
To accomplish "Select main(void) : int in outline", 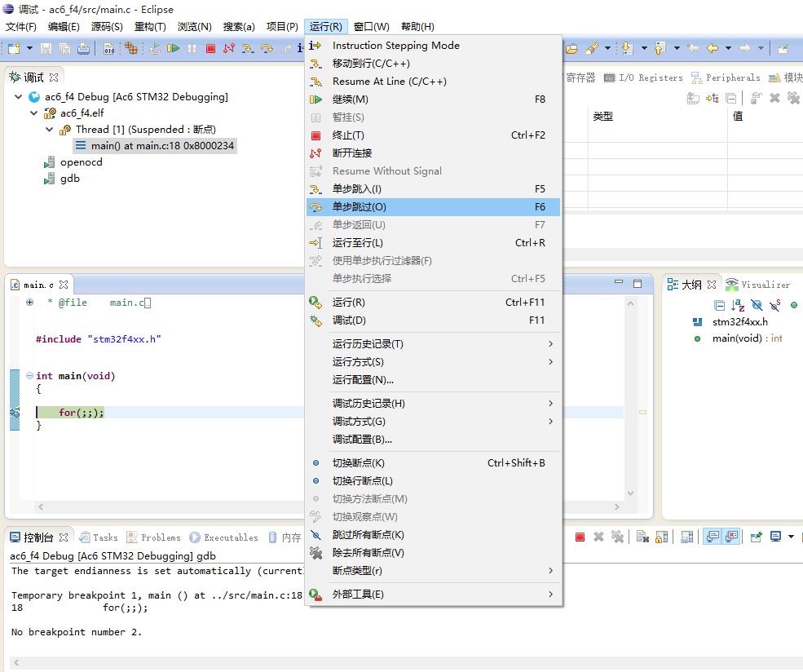I will [738, 338].
